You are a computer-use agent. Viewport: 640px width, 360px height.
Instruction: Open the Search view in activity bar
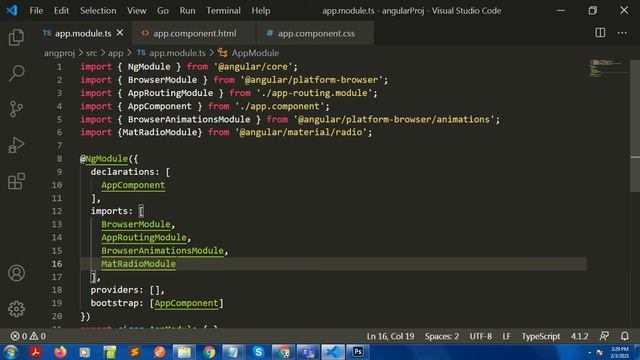pyautogui.click(x=16, y=73)
